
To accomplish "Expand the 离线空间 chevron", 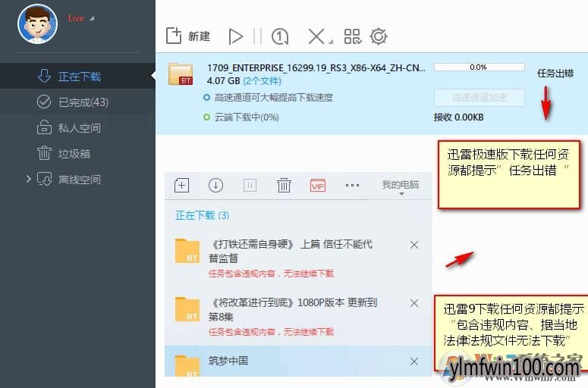I will pos(28,179).
